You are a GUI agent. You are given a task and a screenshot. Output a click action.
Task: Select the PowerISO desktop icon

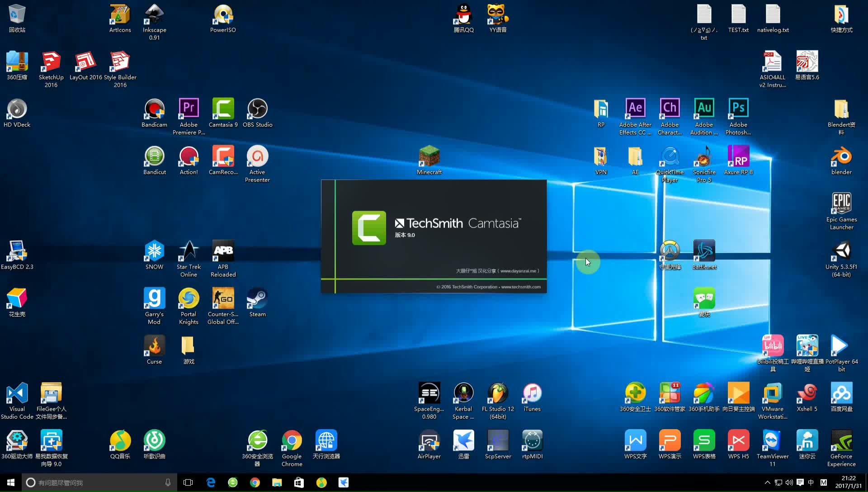(x=223, y=18)
